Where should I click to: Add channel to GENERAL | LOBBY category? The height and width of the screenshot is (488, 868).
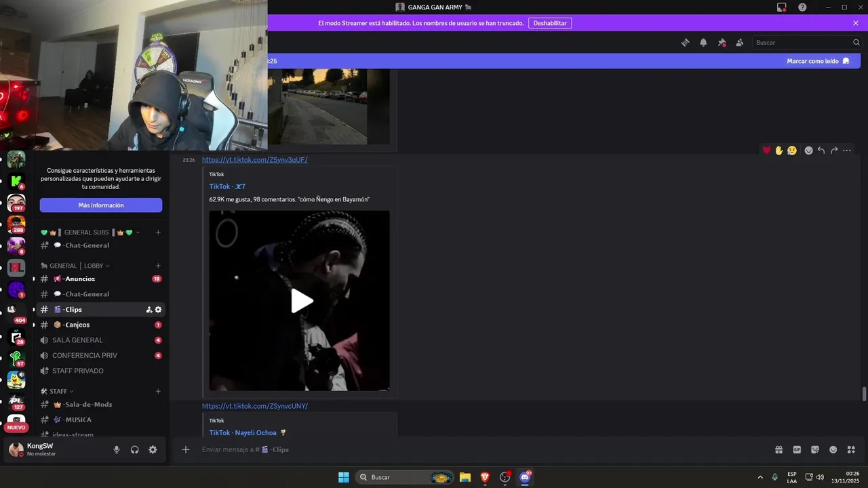[158, 266]
